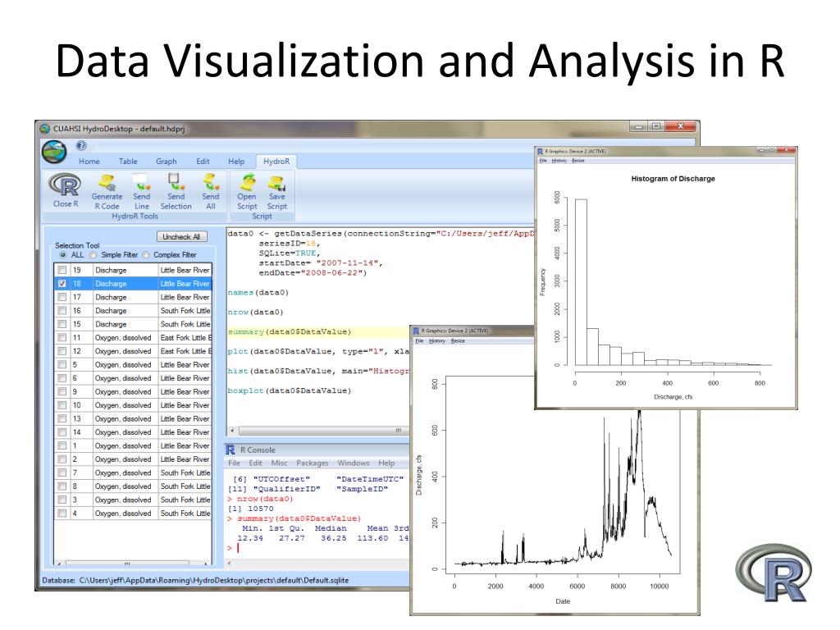Open File menu in histogram graphics window
Screen dimensions: 840x630
(543, 161)
